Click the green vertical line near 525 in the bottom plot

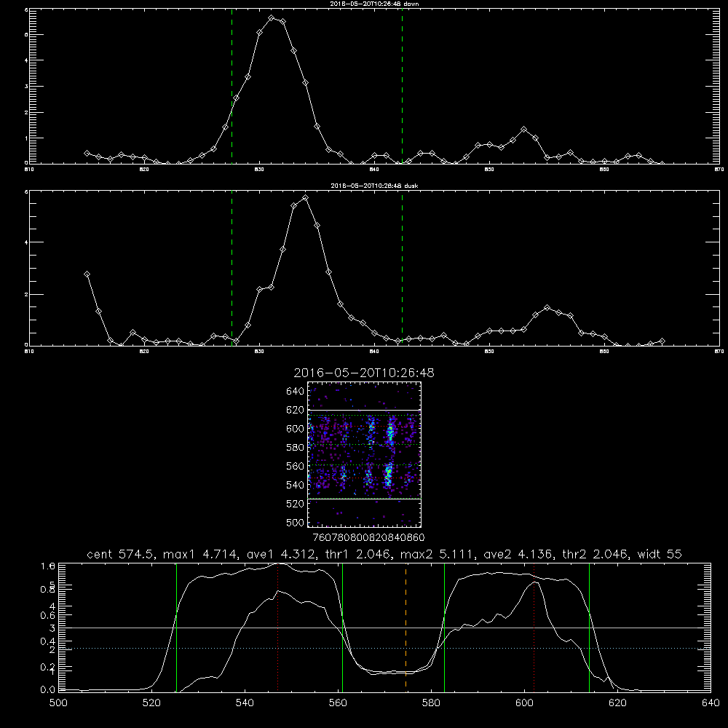[x=176, y=627]
